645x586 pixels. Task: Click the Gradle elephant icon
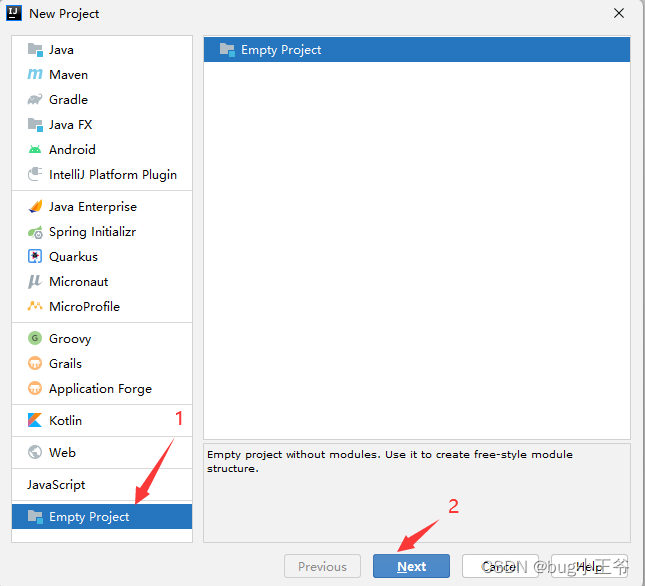click(35, 100)
